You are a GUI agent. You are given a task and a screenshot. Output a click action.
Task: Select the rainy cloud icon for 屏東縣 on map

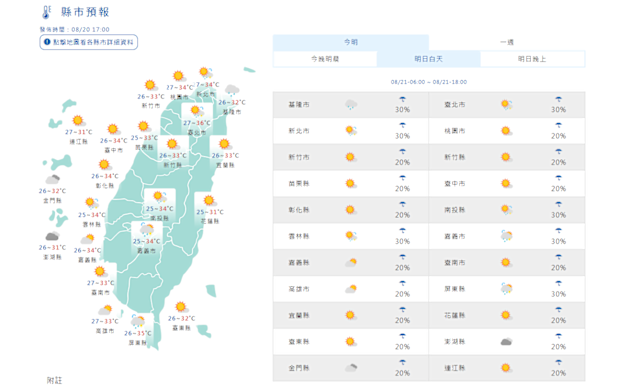point(138,321)
